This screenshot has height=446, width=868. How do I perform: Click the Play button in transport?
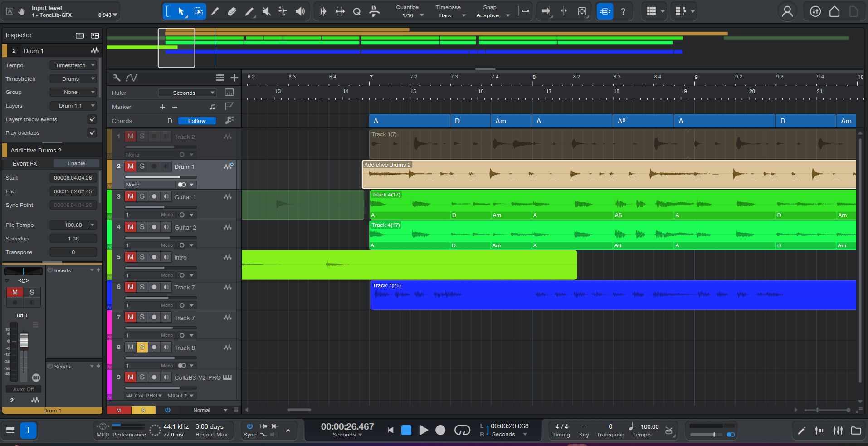click(424, 430)
